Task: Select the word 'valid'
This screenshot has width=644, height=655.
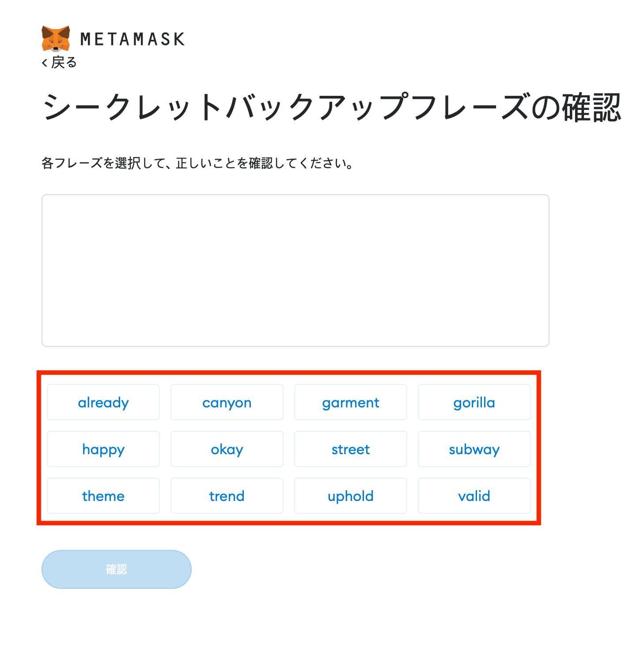Action: 474,496
